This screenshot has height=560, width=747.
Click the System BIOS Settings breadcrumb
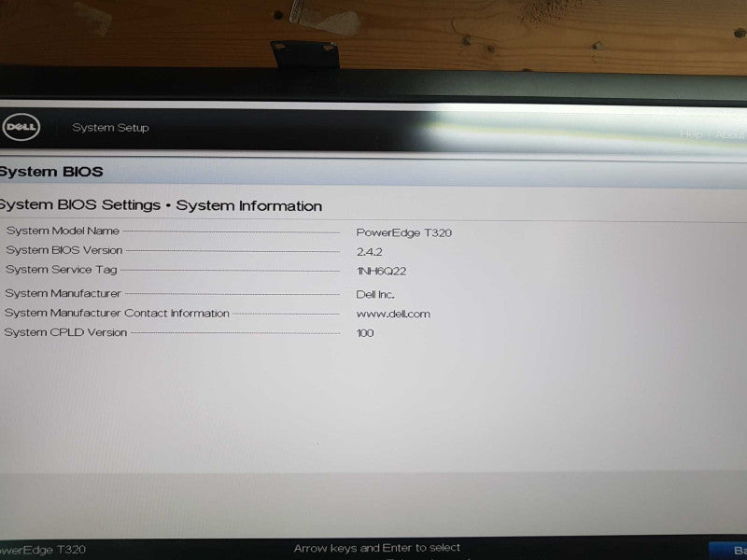point(80,204)
